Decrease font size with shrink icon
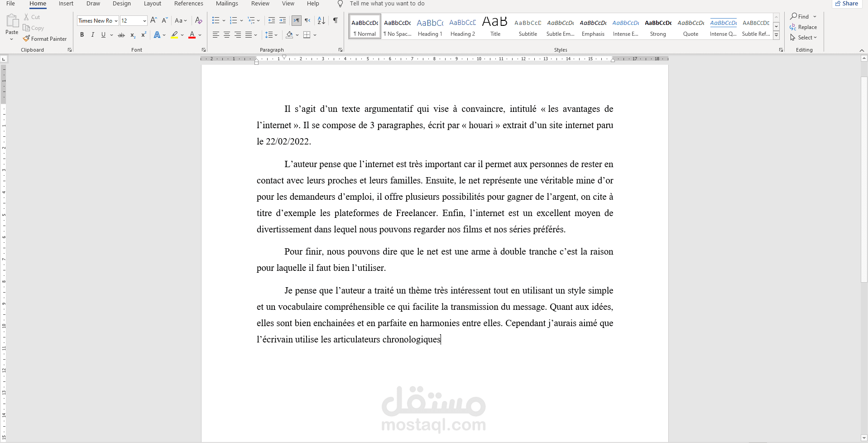868x443 pixels. (x=164, y=20)
